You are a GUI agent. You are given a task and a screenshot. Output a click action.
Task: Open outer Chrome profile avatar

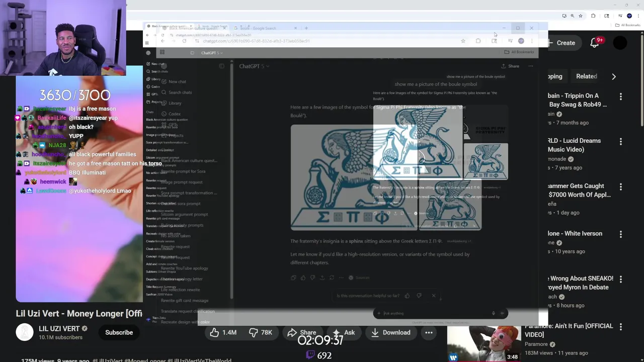629,16
